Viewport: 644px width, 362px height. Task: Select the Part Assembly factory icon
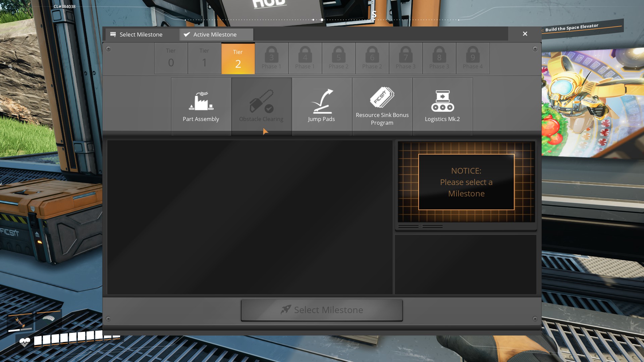click(201, 101)
